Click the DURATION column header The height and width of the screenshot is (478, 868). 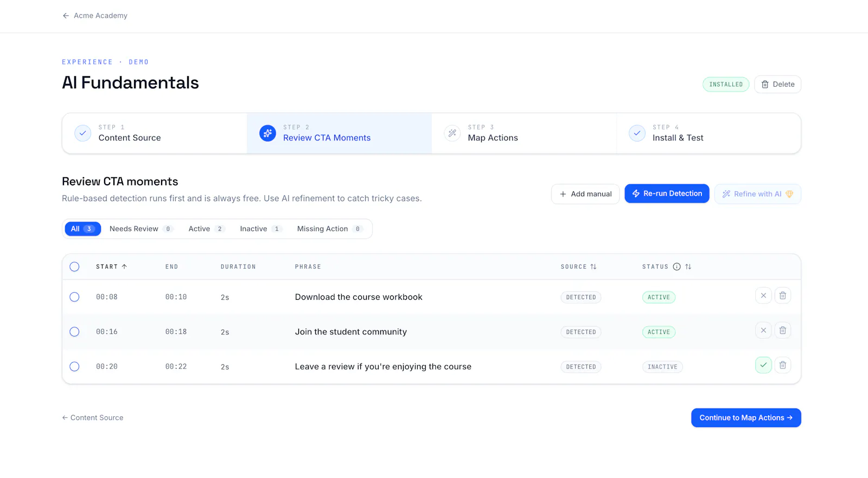[x=238, y=267]
